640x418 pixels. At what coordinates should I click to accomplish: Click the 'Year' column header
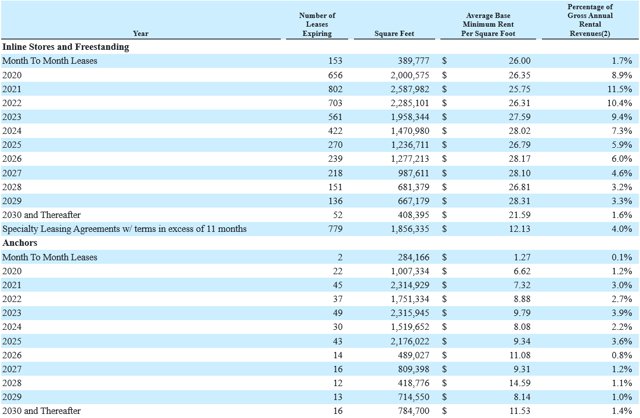[x=140, y=33]
